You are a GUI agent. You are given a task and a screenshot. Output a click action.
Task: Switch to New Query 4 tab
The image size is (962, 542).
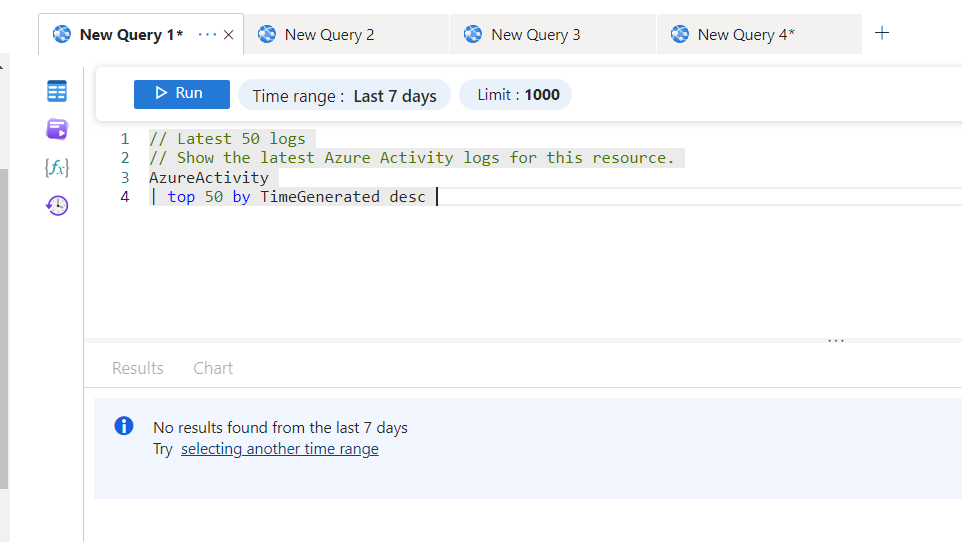click(x=760, y=35)
